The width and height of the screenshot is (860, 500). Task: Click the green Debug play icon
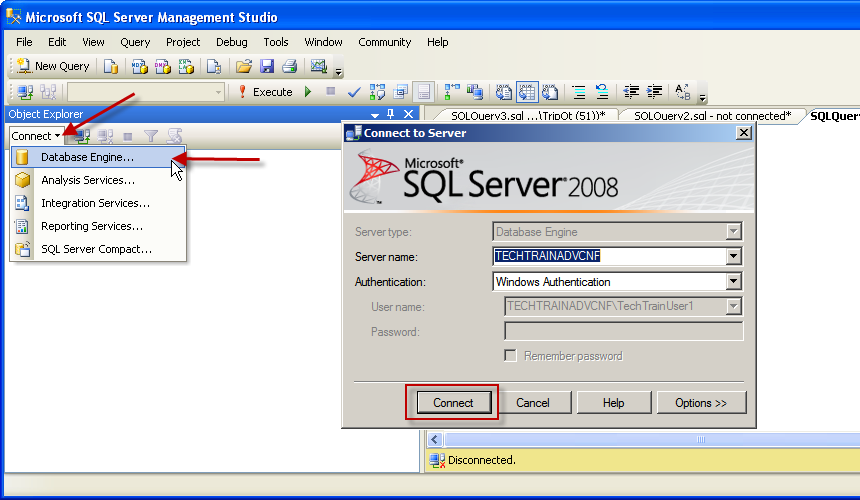point(308,92)
